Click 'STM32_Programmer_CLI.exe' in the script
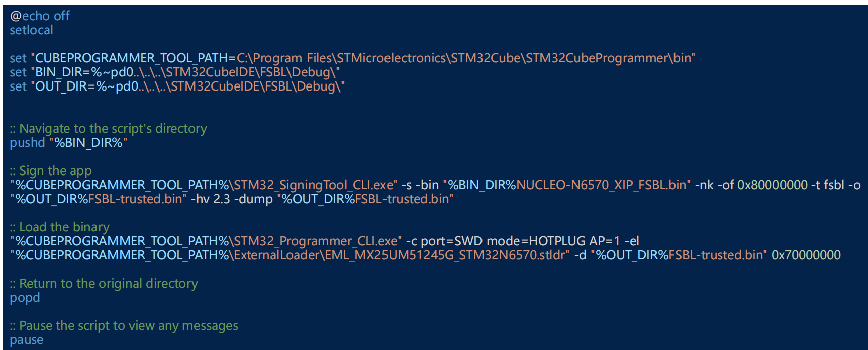 [315, 241]
